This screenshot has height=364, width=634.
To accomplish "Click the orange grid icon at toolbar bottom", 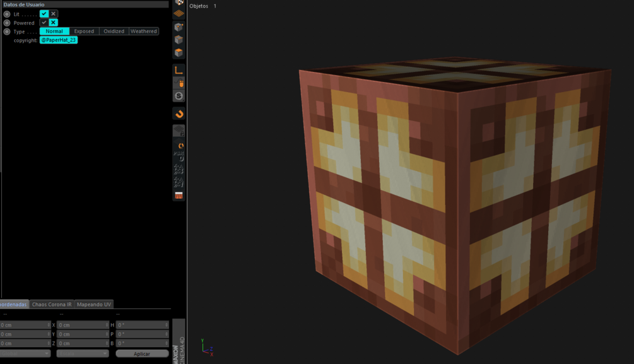I will point(179,196).
